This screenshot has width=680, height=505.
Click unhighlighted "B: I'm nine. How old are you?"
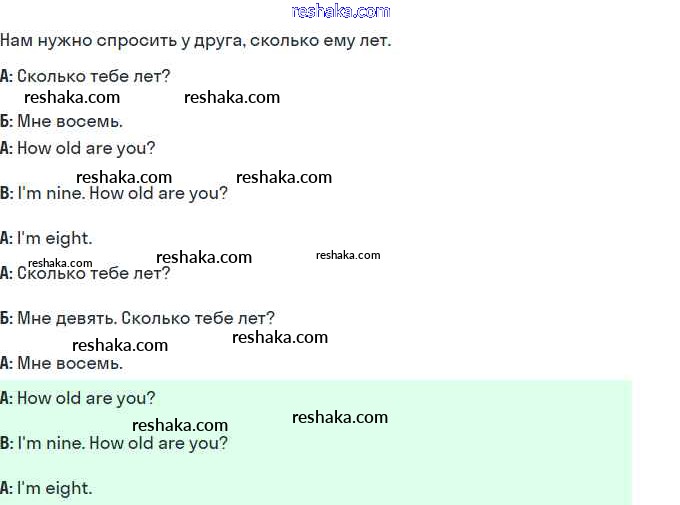click(x=114, y=193)
